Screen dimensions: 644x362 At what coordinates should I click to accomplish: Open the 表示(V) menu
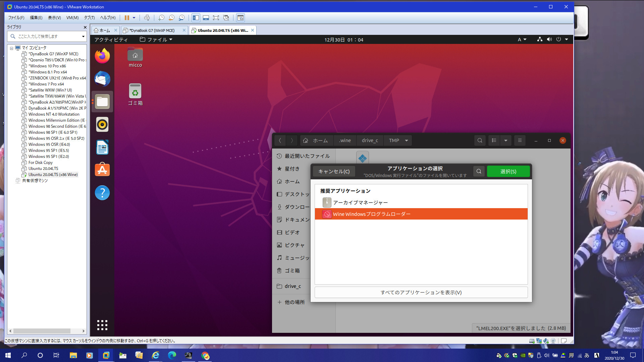(54, 18)
